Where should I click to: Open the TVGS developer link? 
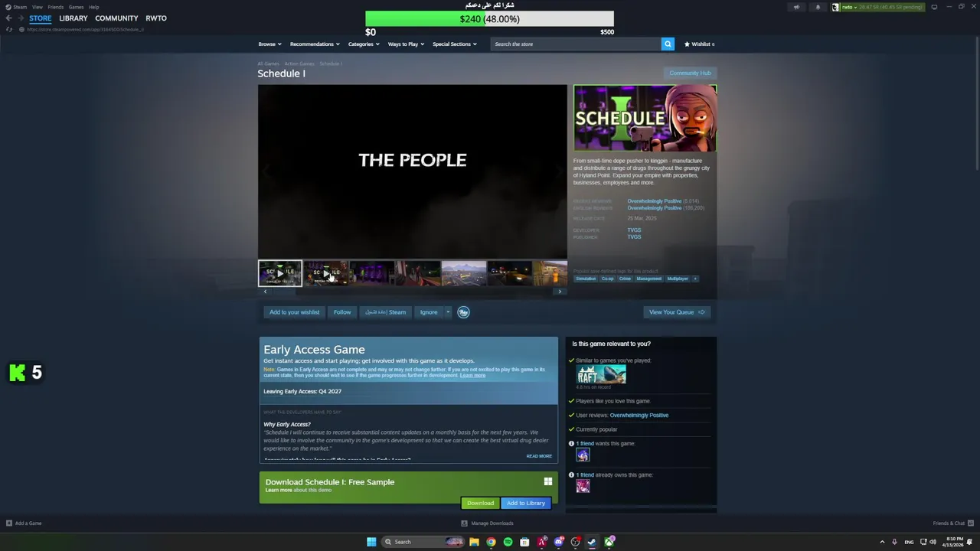634,230
